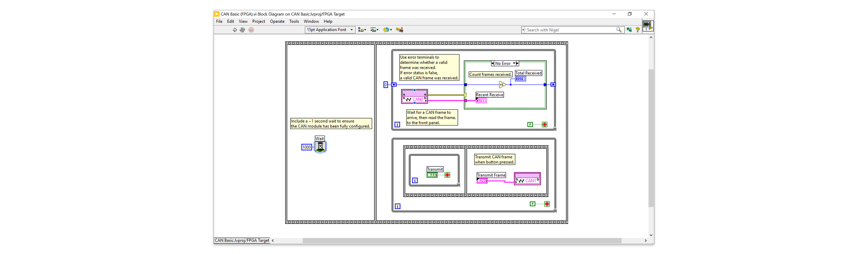The width and height of the screenshot is (868, 254).
Task: Select the Count frames received comment
Action: point(490,74)
